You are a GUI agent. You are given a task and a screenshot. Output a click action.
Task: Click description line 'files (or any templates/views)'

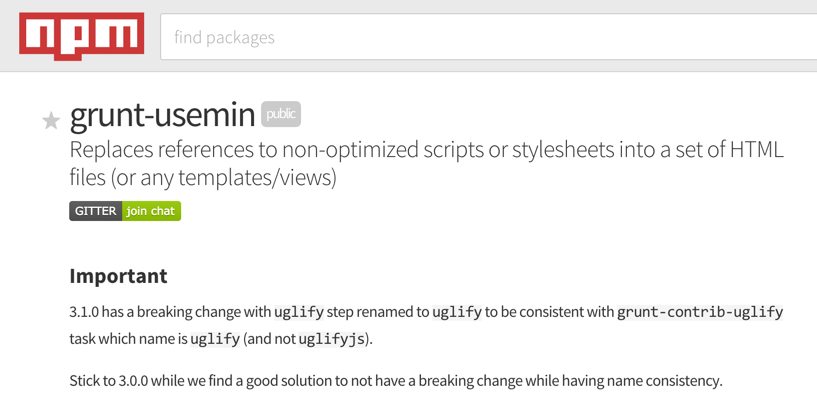click(x=203, y=178)
